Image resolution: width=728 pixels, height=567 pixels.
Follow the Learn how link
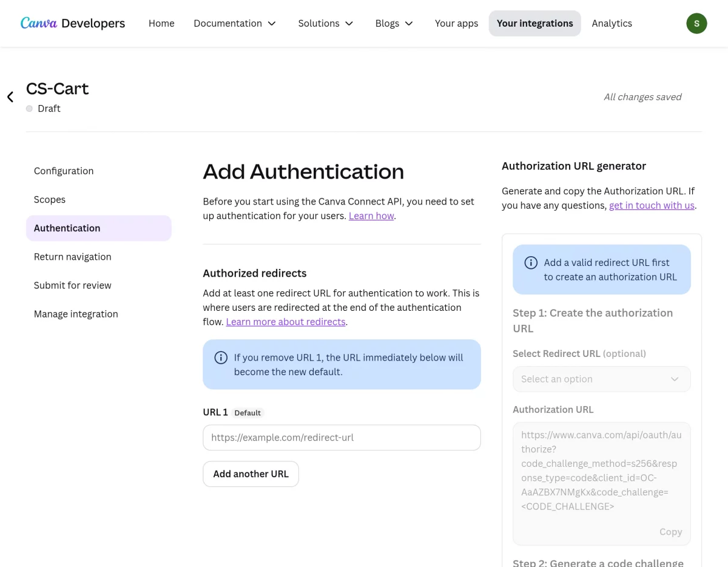(371, 216)
